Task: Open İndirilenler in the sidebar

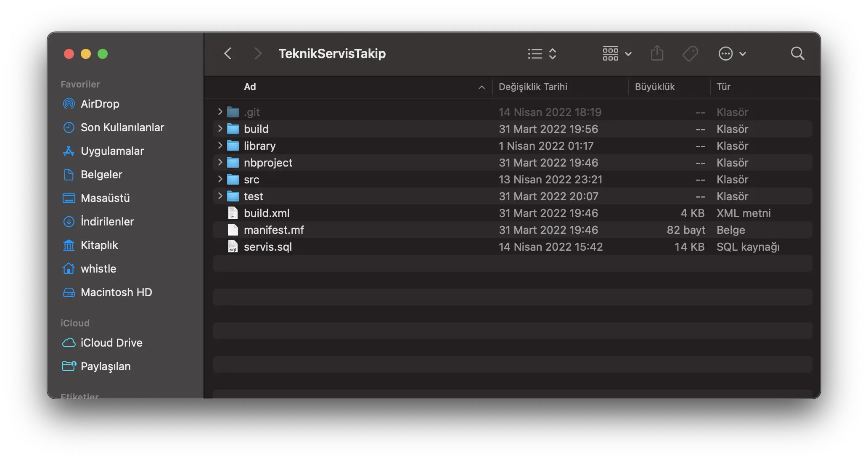Action: tap(98, 222)
